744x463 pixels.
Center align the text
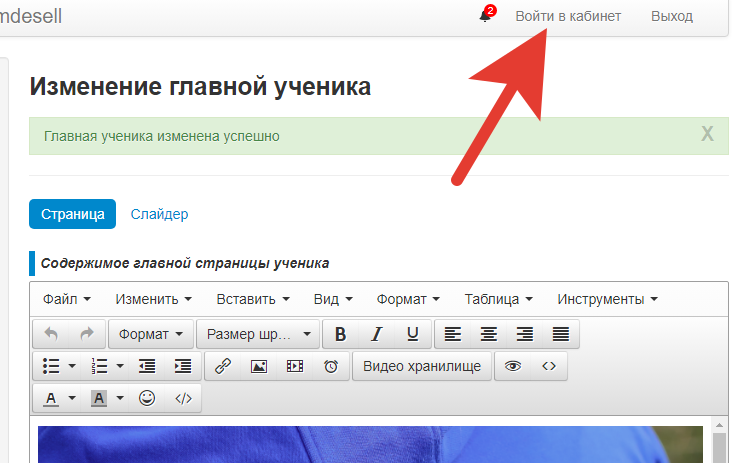tap(489, 334)
